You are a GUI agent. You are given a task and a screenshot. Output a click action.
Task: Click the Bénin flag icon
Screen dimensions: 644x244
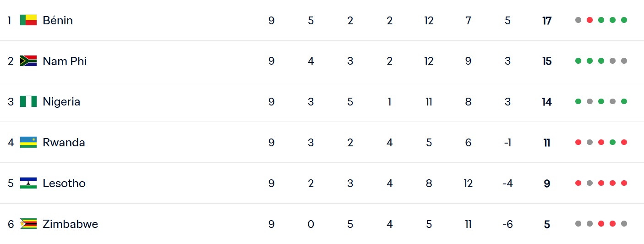point(28,20)
